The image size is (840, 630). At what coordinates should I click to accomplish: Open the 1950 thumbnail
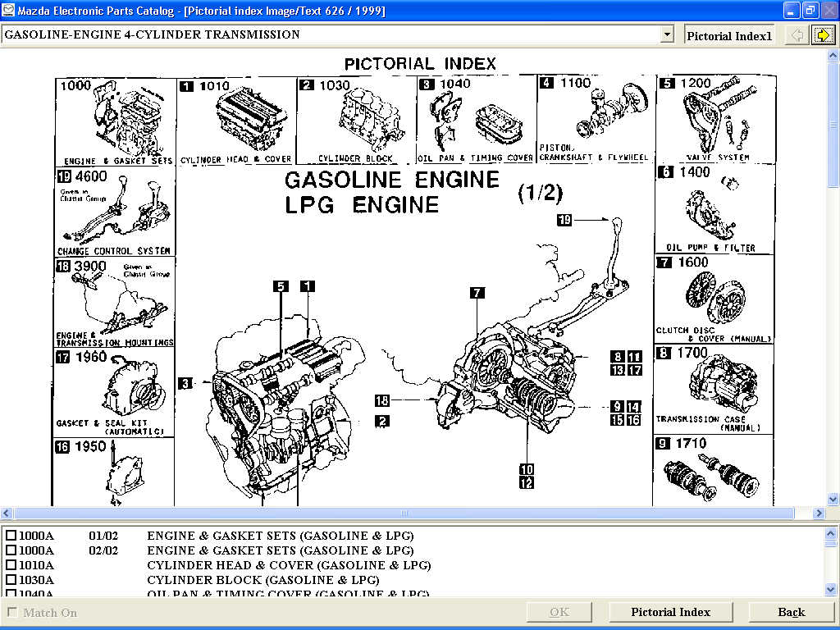point(113,472)
